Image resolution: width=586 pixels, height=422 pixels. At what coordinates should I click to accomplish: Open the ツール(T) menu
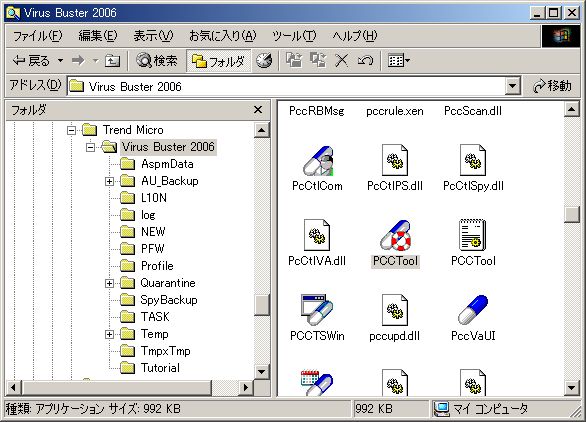pyautogui.click(x=294, y=36)
